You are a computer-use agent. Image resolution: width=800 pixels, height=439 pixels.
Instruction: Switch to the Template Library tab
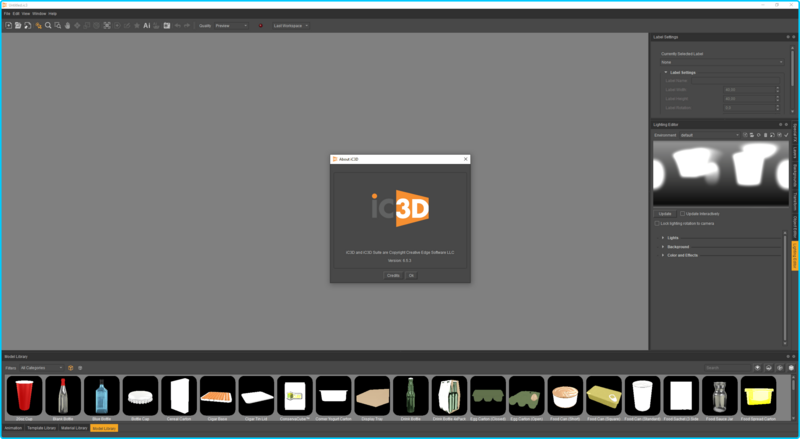pyautogui.click(x=41, y=428)
